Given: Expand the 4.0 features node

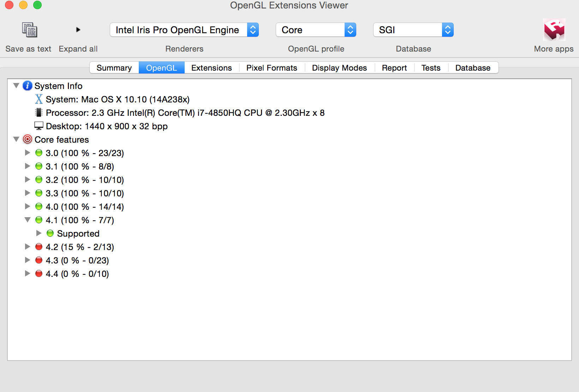Looking at the screenshot, I should [28, 207].
